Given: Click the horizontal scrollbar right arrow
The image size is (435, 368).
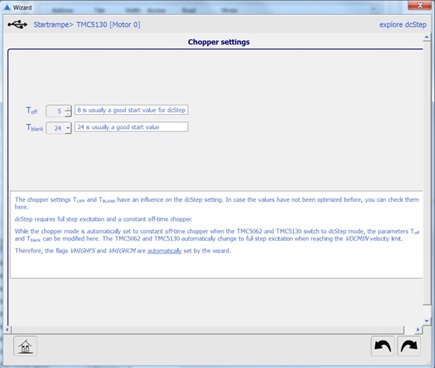Looking at the screenshot, I should coord(418,330).
